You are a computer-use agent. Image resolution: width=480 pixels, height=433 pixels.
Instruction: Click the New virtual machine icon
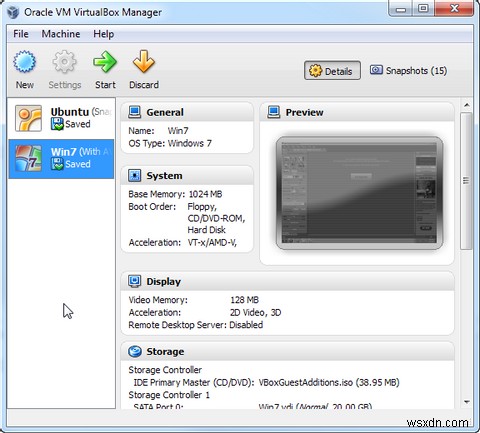[x=24, y=62]
